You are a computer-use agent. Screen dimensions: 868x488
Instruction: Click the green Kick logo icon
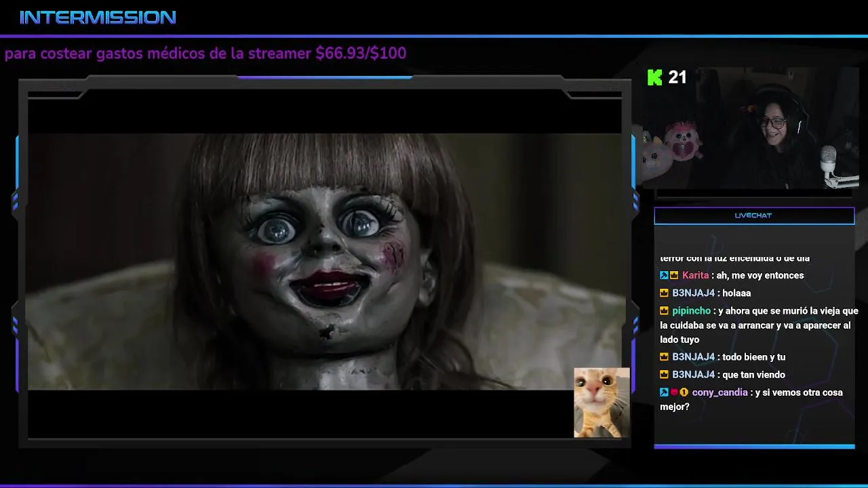click(x=654, y=77)
